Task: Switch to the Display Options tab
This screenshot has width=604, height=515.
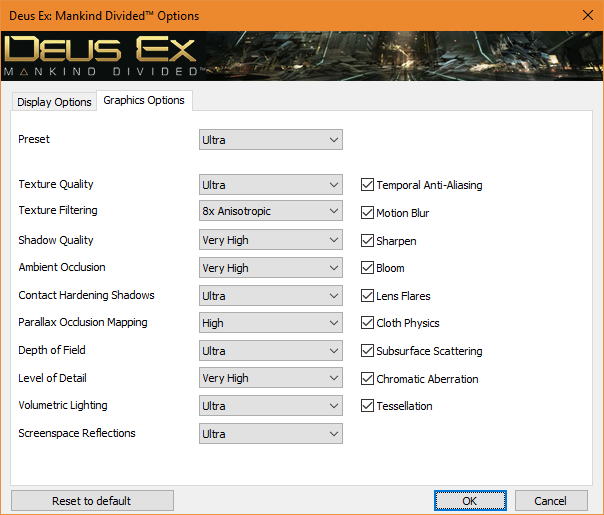Action: tap(54, 102)
